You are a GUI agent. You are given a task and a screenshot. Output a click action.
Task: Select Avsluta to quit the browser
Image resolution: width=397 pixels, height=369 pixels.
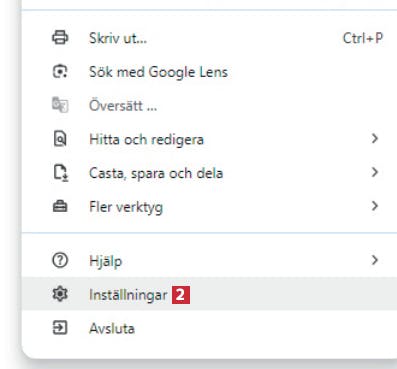click(x=209, y=328)
